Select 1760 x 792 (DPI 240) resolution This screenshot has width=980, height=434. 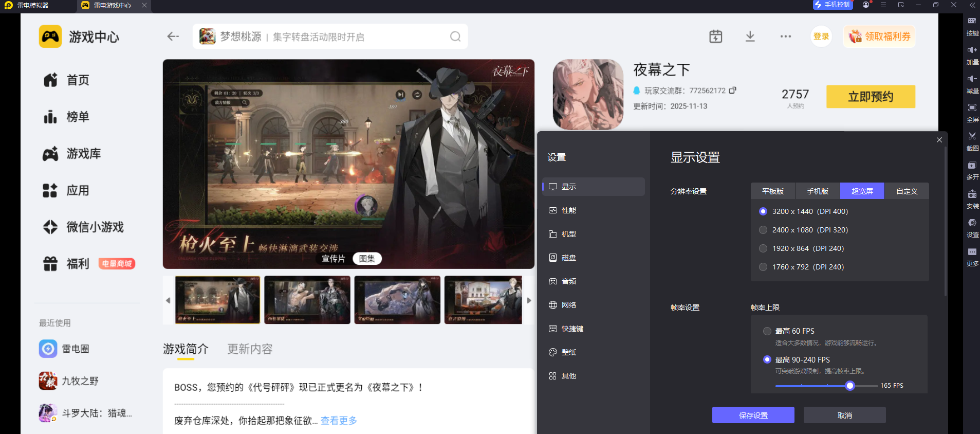763,267
